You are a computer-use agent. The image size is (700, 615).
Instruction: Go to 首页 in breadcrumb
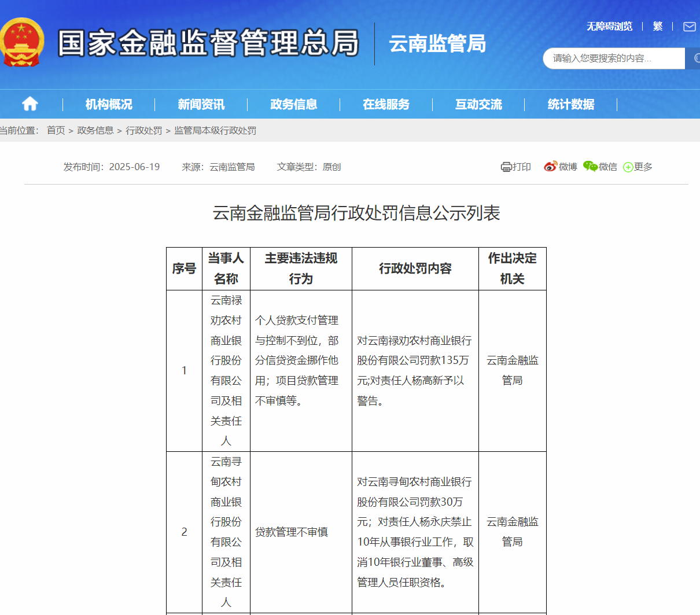(x=56, y=131)
